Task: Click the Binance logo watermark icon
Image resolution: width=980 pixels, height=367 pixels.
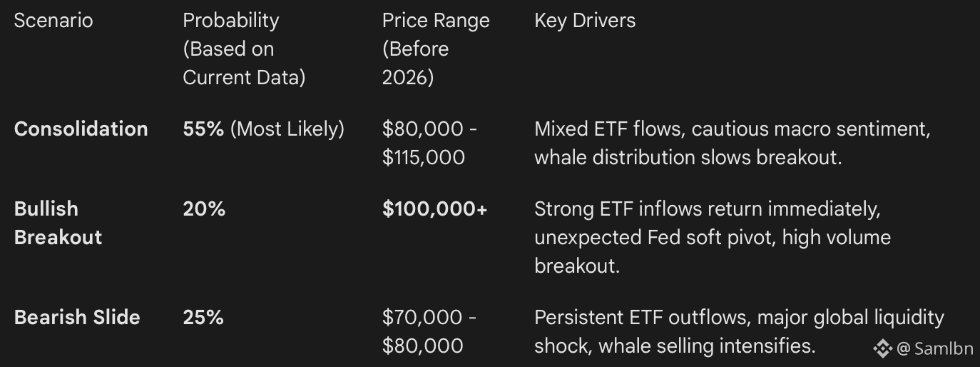Action: coord(883,348)
